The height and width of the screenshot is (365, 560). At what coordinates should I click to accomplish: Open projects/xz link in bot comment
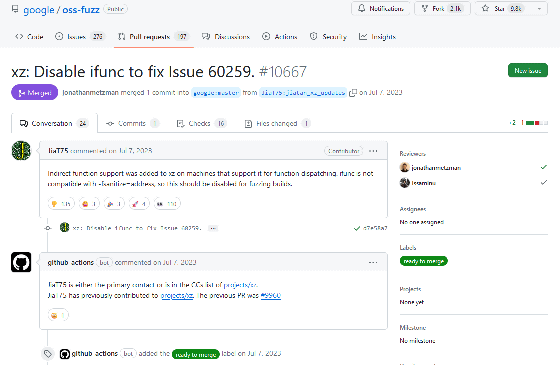tap(177, 295)
